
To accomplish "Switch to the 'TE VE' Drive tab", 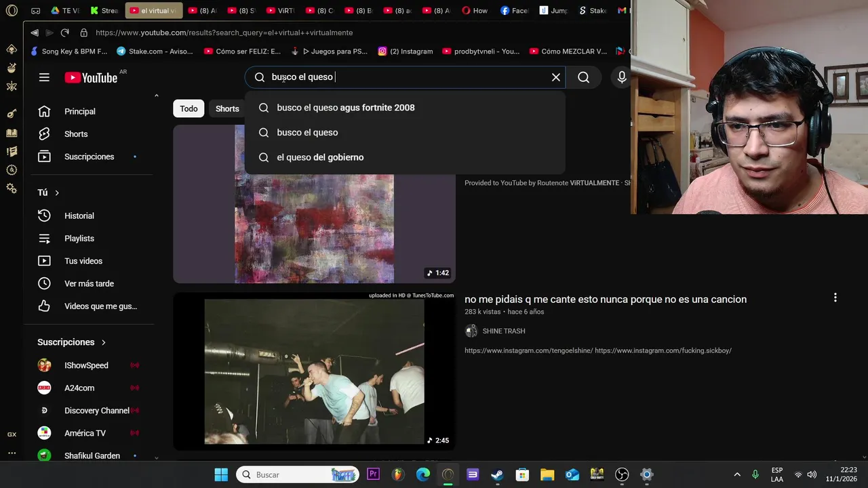I will [65, 11].
